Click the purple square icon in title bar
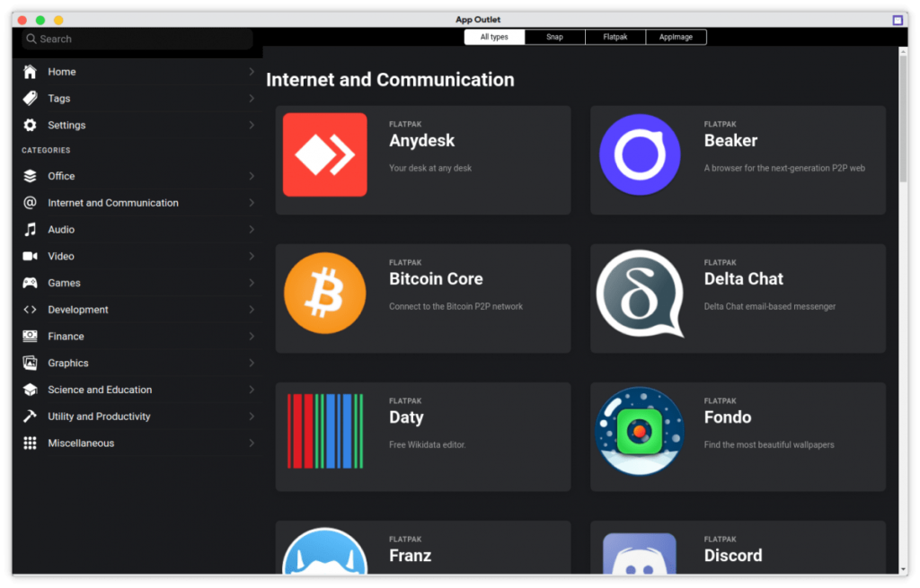The width and height of the screenshot is (920, 588). tap(898, 20)
